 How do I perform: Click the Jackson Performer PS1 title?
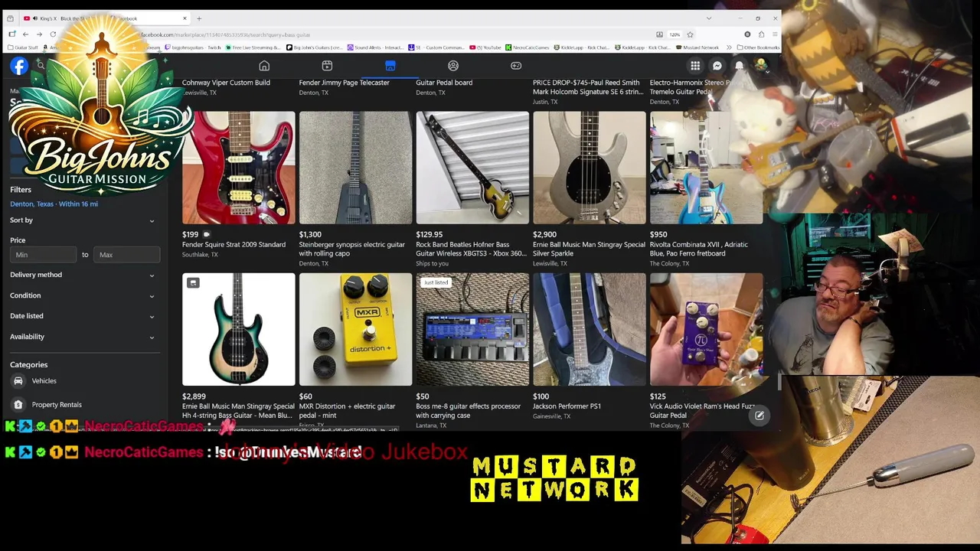pos(567,406)
